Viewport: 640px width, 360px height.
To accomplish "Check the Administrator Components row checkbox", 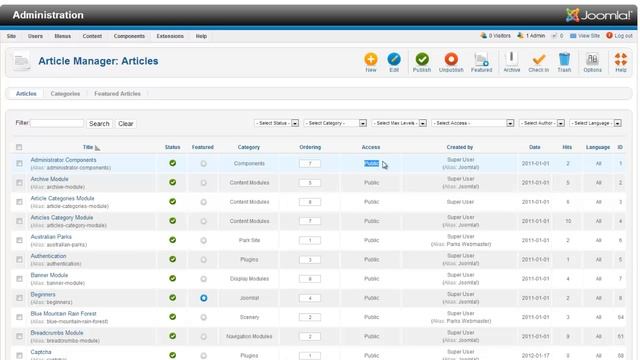I will (x=19, y=163).
